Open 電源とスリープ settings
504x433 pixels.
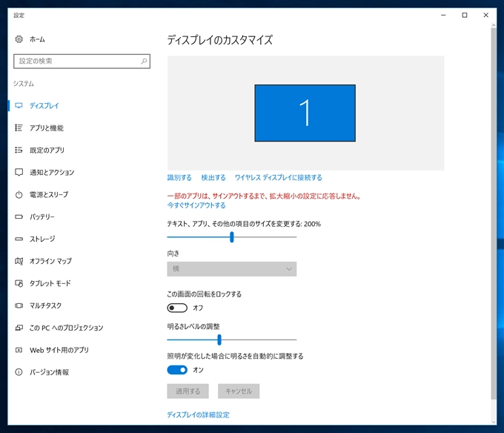tap(49, 194)
